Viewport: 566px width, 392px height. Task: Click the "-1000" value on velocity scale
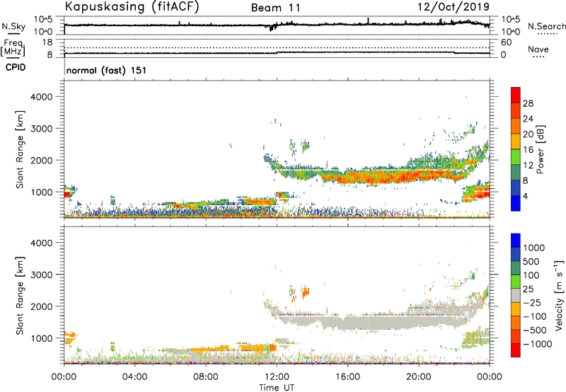pos(538,344)
